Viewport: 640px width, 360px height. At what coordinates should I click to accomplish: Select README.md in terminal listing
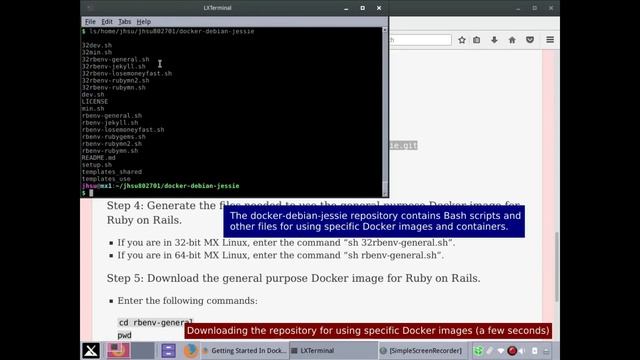(98, 158)
